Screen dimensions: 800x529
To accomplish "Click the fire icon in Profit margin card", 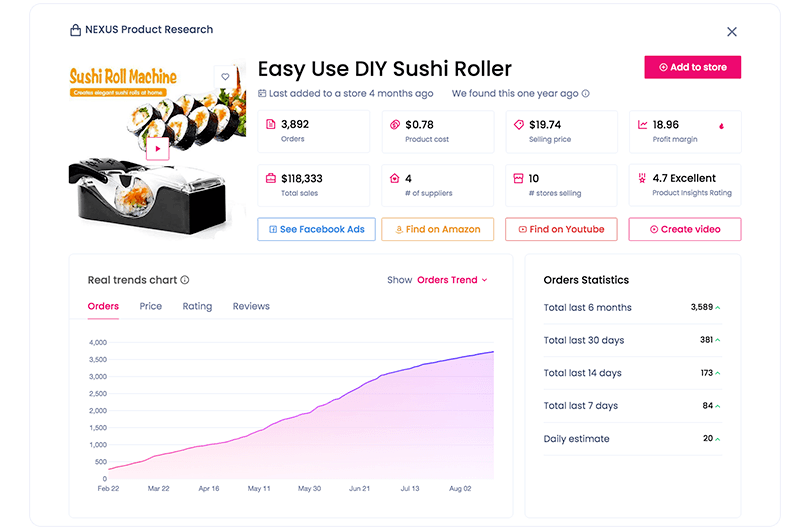I will pyautogui.click(x=721, y=126).
